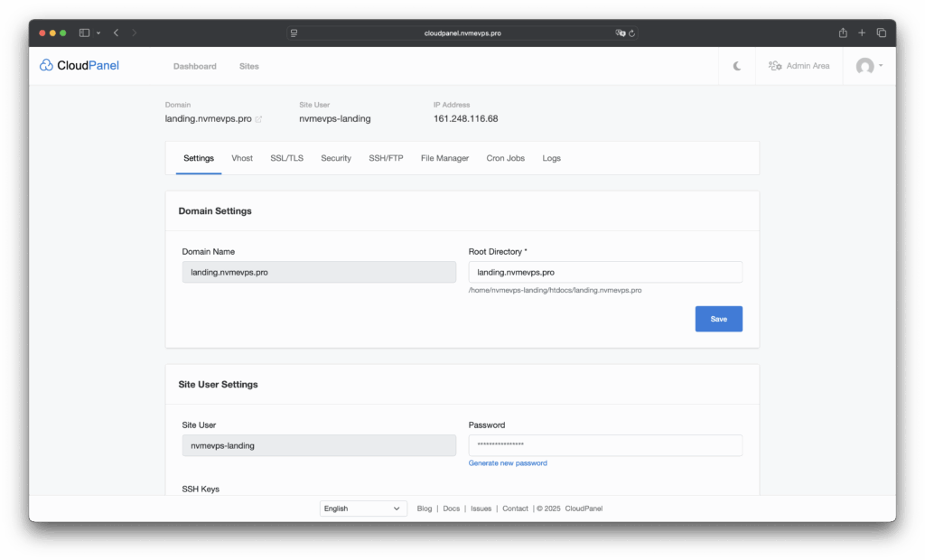Expand sidebar options chevron in Safari toolbar
Image resolution: width=925 pixels, height=560 pixels.
pos(98,33)
